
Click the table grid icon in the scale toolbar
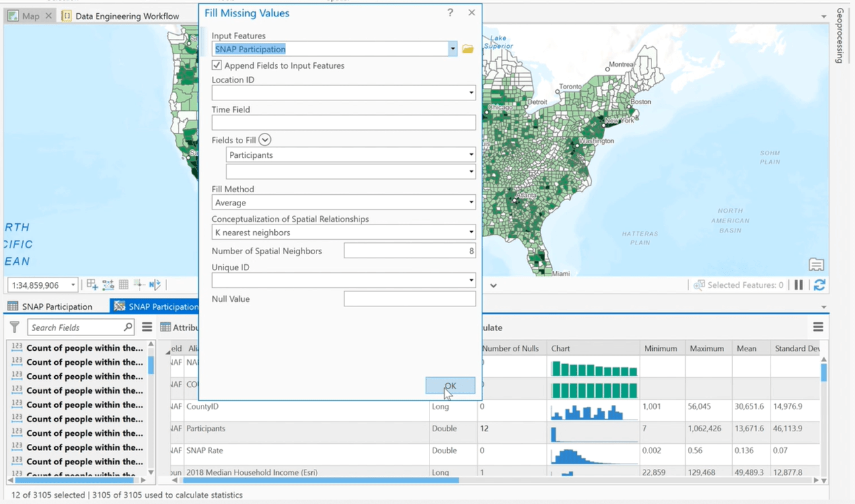click(x=124, y=285)
